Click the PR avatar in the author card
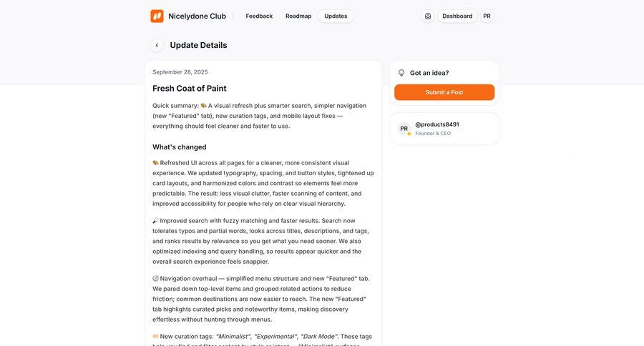Screen dimensions: 644x346 (404, 129)
